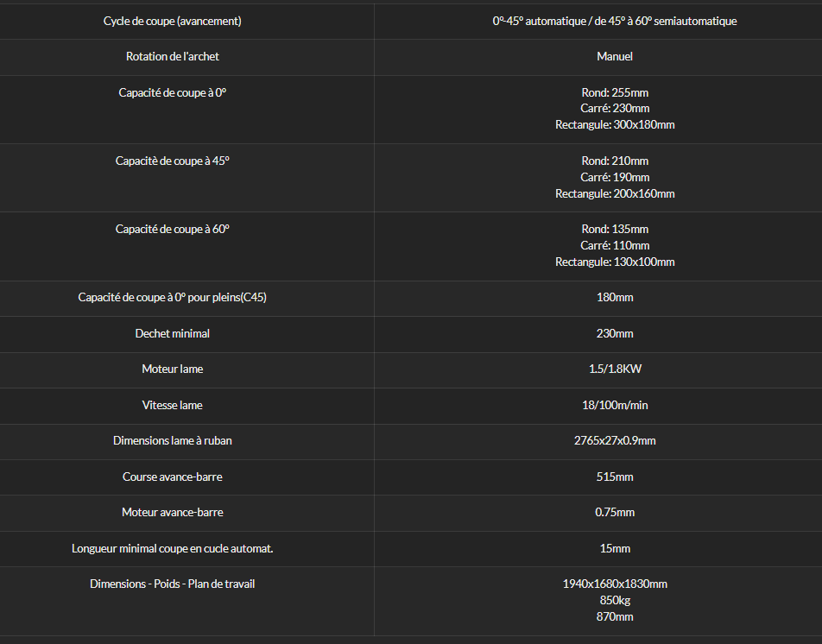Image resolution: width=822 pixels, height=644 pixels.
Task: Select the "pour pleins(C45)" capacity label
Action: 172,297
